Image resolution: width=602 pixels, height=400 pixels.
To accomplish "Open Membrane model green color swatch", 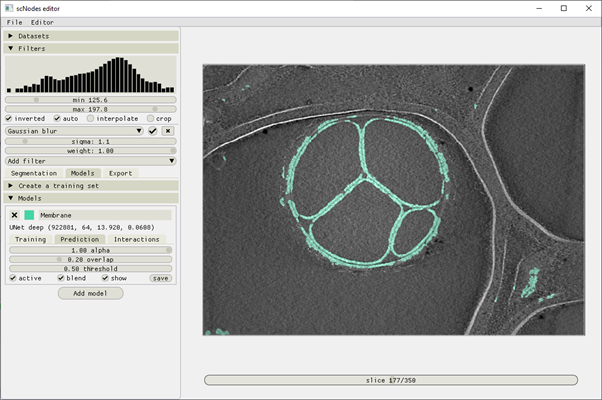I will [x=29, y=215].
